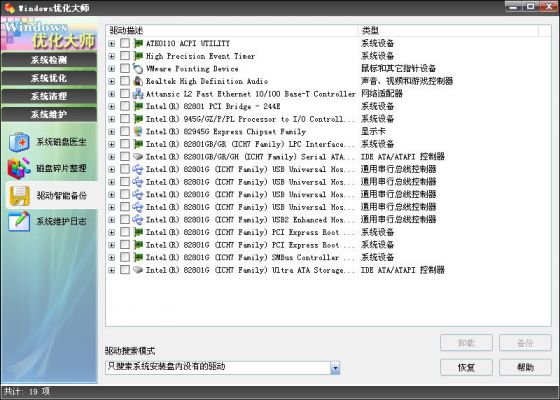Viewport: 560px width, 400px height.
Task: Click the SMBus Controller device icon
Action: pos(138,258)
